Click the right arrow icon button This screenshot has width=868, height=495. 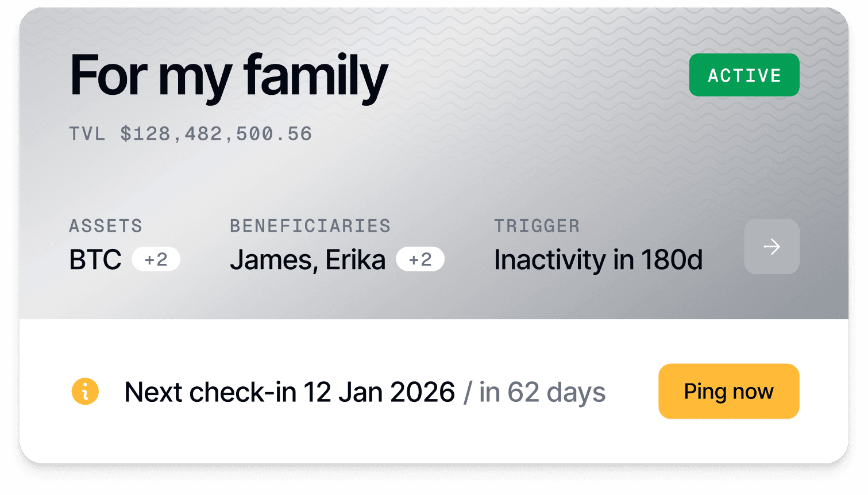click(x=771, y=247)
